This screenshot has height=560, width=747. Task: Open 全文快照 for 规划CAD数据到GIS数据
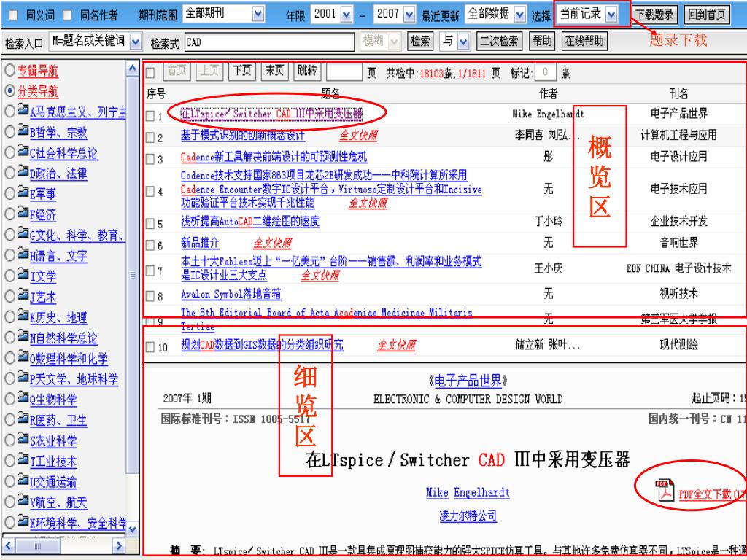(x=396, y=345)
